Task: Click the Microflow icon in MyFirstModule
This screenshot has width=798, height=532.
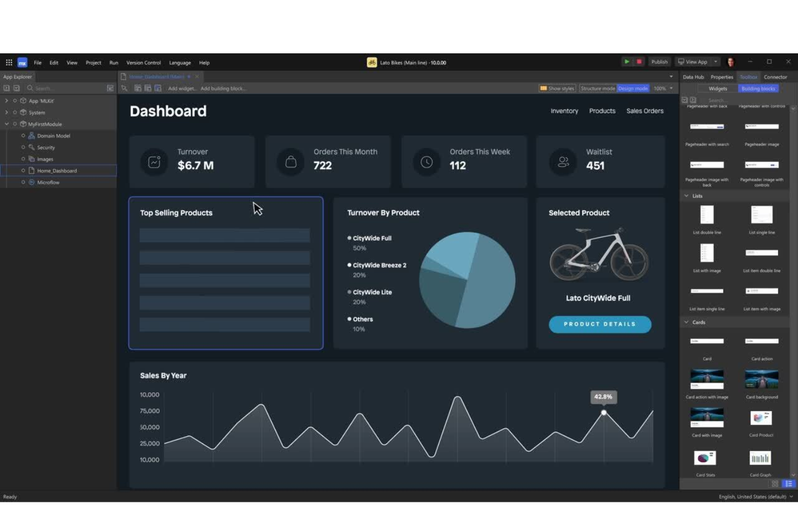Action: [31, 182]
